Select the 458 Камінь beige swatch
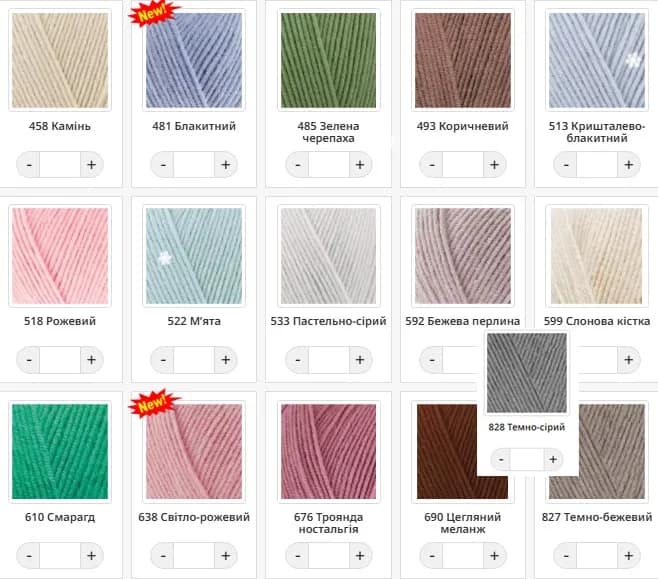Screen dimensions: 658x579 (x=60, y=60)
